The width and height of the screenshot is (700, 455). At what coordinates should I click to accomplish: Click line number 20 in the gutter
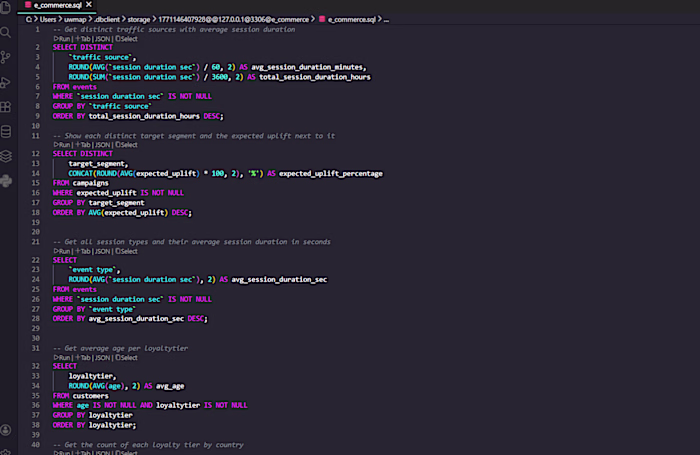pyautogui.click(x=36, y=232)
